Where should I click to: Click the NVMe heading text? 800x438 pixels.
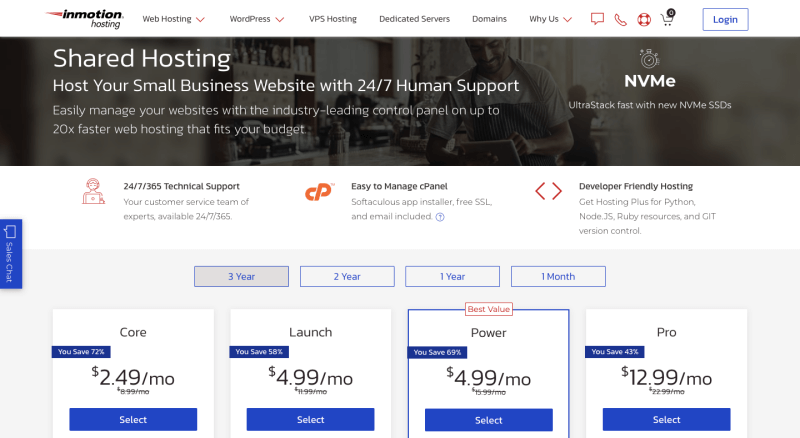pos(649,81)
